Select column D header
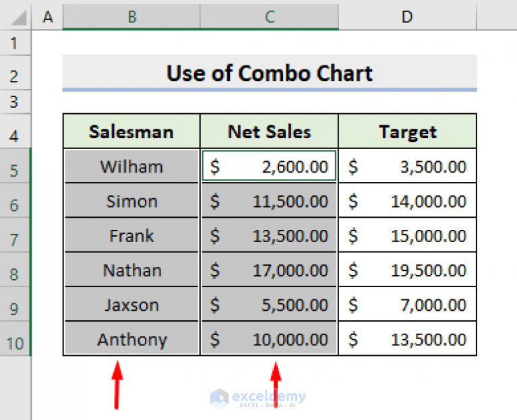The width and height of the screenshot is (517, 420). 407,17
